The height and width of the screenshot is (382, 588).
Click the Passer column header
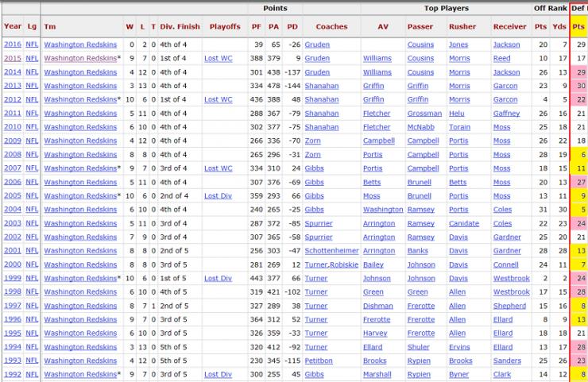[420, 27]
